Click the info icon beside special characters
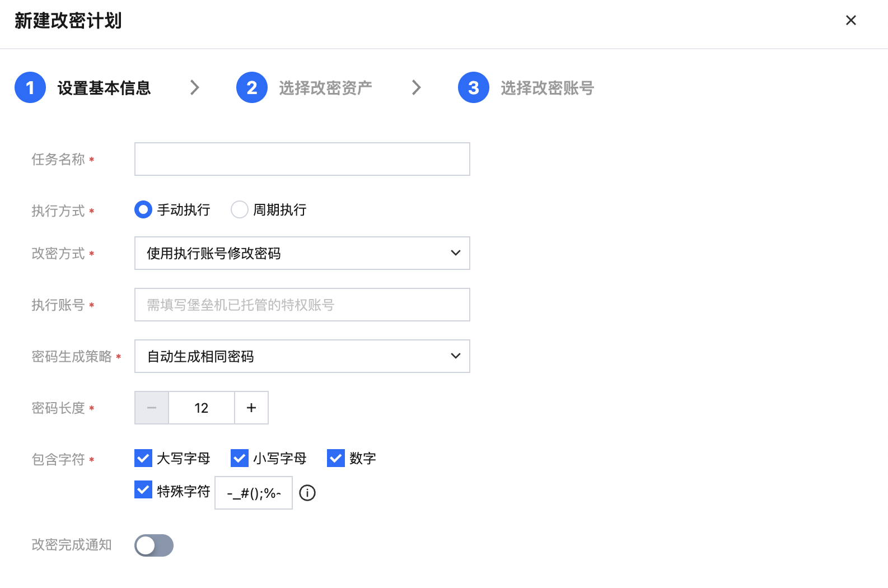This screenshot has height=588, width=888. click(x=307, y=493)
